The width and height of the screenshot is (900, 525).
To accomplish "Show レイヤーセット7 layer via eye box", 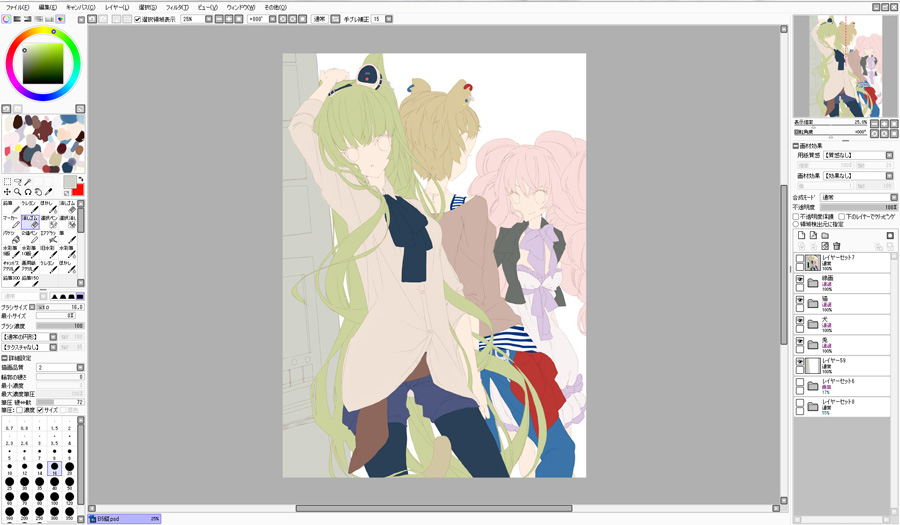I will pyautogui.click(x=800, y=259).
